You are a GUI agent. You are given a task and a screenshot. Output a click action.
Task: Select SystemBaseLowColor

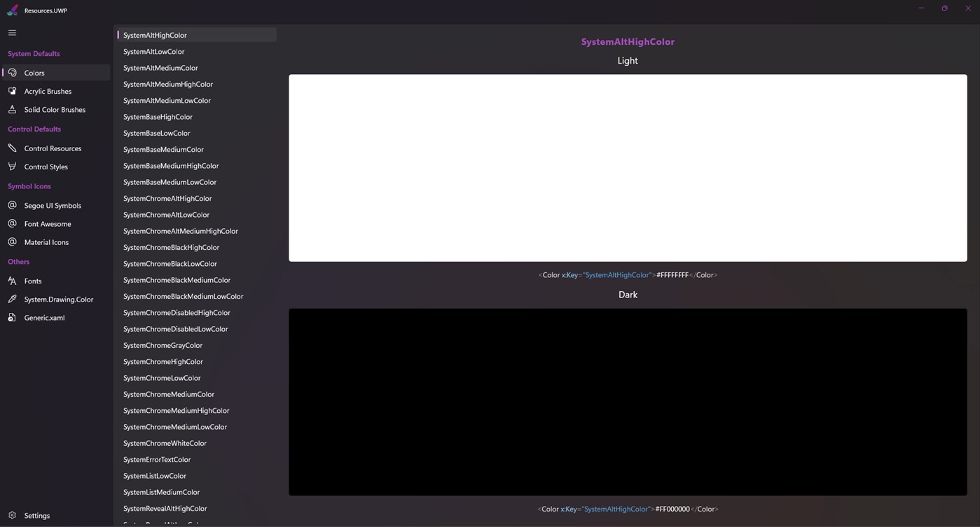196,133
